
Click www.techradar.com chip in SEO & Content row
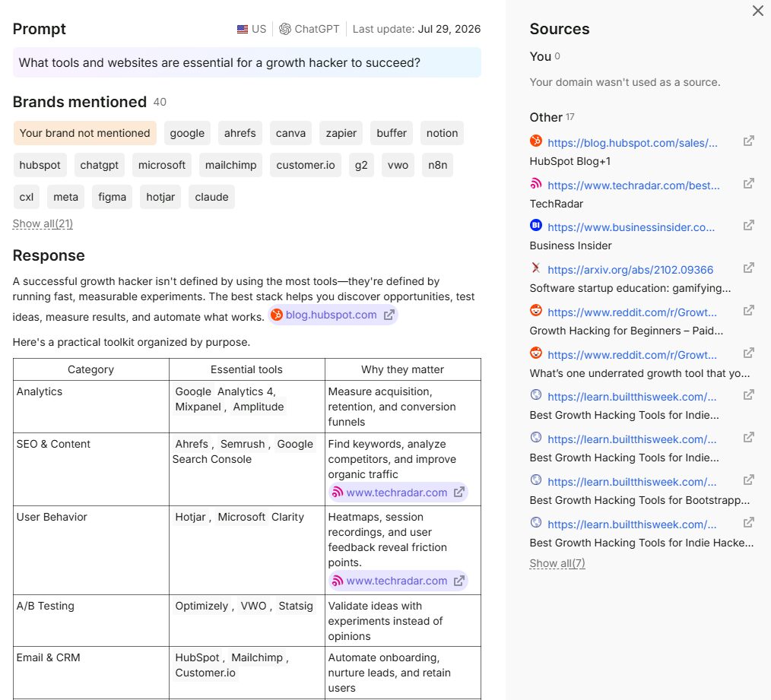pos(398,493)
